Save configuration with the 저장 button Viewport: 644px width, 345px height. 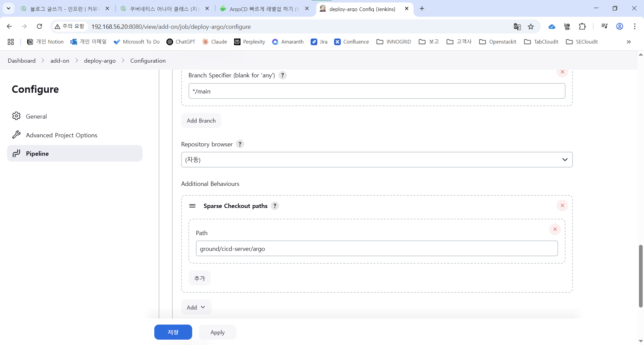[173, 332]
